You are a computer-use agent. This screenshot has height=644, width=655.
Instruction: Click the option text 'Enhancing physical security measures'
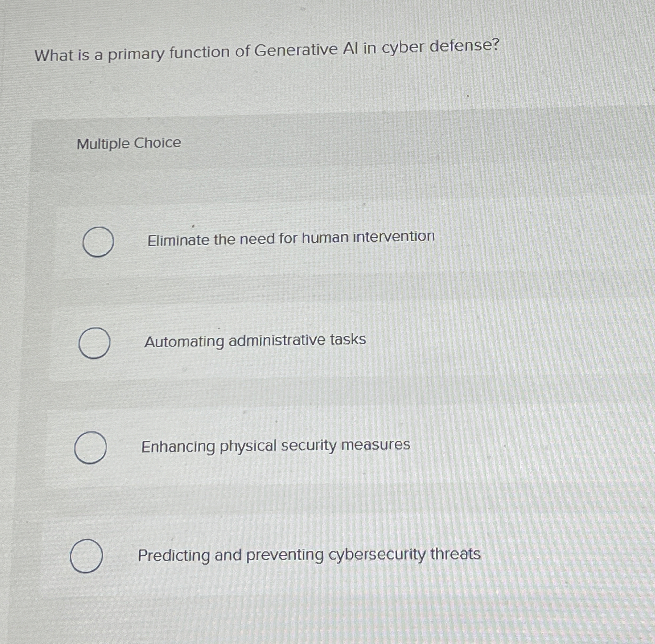click(275, 445)
